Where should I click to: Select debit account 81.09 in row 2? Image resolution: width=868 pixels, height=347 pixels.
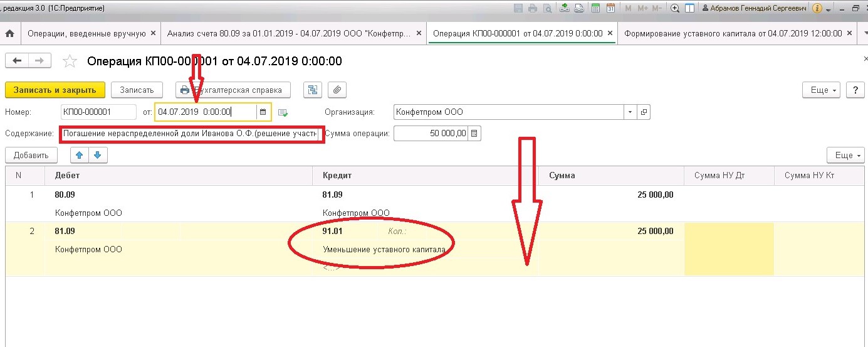click(65, 232)
